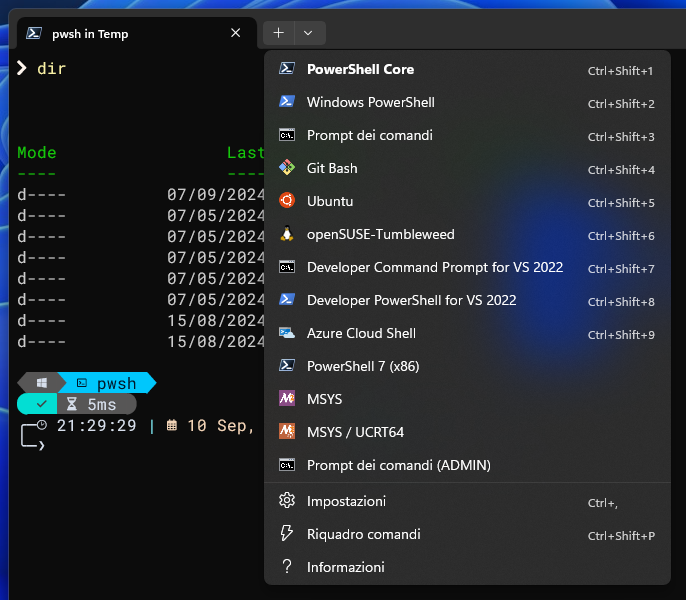This screenshot has height=600, width=686.
Task: Click the PowerShell 7 (x86) icon
Action: tap(287, 365)
